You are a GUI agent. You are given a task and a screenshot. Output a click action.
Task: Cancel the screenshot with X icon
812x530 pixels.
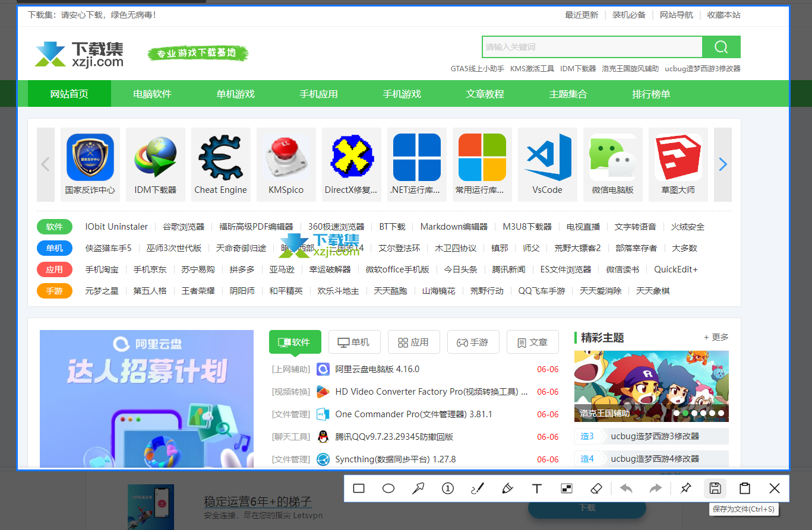[x=775, y=488]
